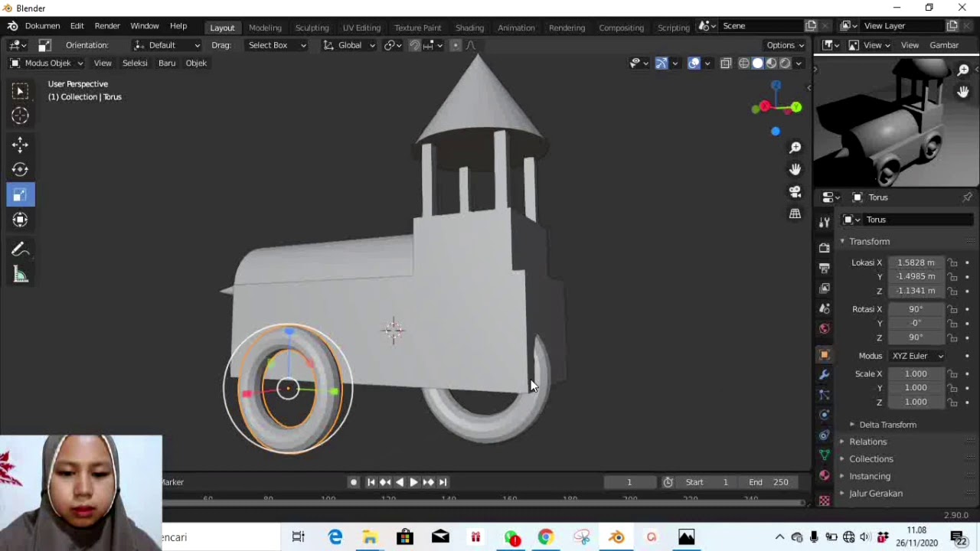Switch perspective/orthographic with grid icon
980x551 pixels.
pyautogui.click(x=795, y=214)
